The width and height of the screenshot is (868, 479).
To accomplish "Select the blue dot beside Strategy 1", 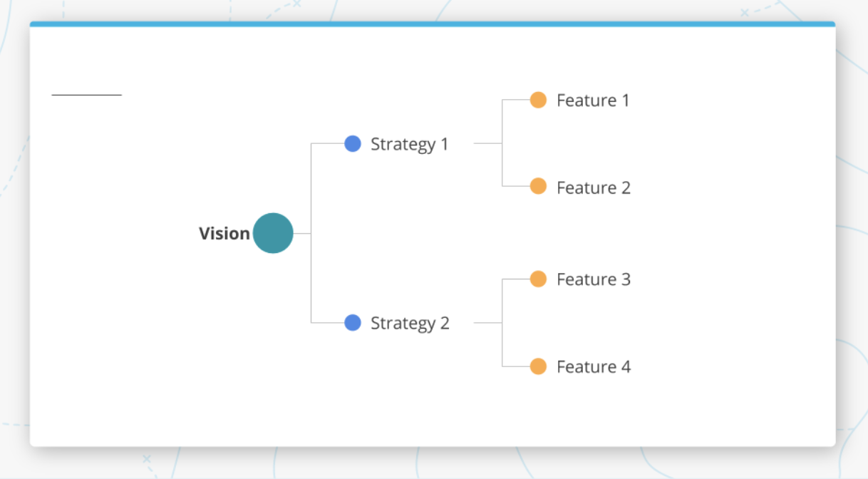I will [x=353, y=144].
